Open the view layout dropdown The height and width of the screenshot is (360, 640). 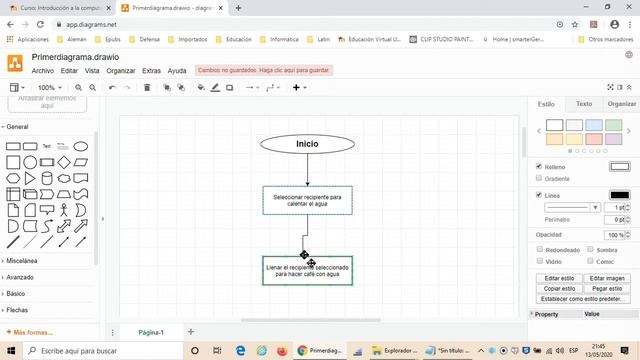pos(17,87)
